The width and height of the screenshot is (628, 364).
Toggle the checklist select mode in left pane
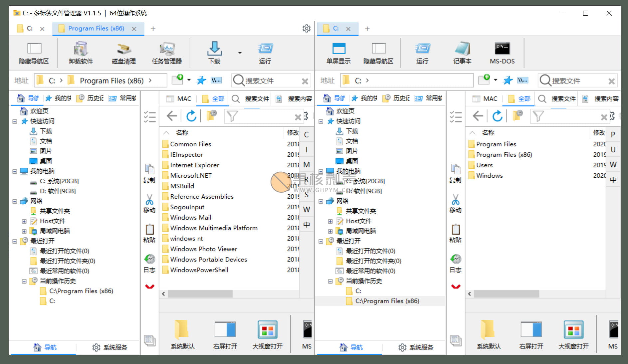149,117
